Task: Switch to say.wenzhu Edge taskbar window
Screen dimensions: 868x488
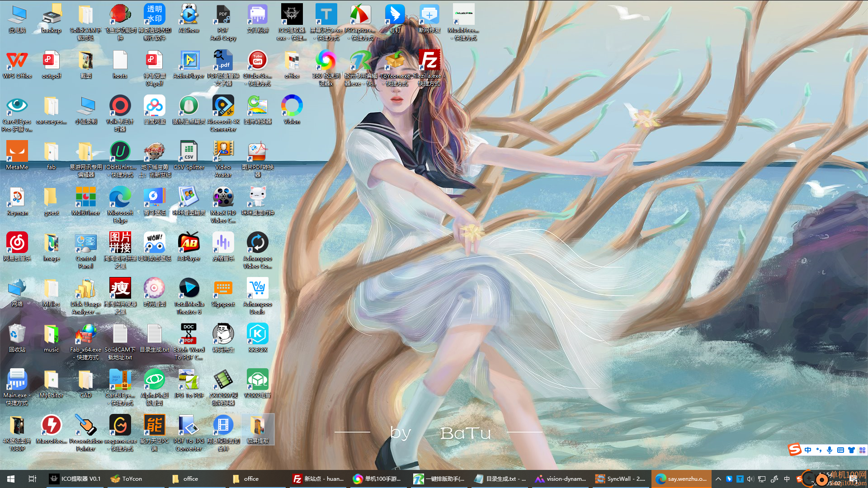Action: coord(682,479)
